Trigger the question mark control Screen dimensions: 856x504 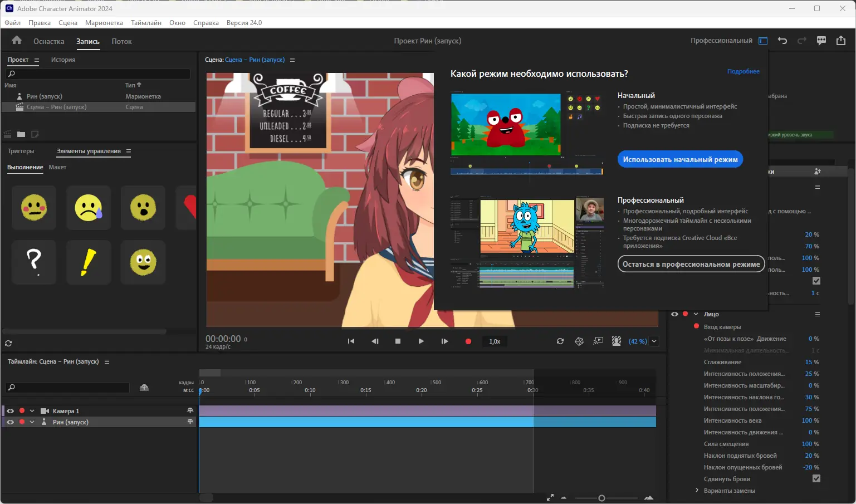pyautogui.click(x=34, y=262)
